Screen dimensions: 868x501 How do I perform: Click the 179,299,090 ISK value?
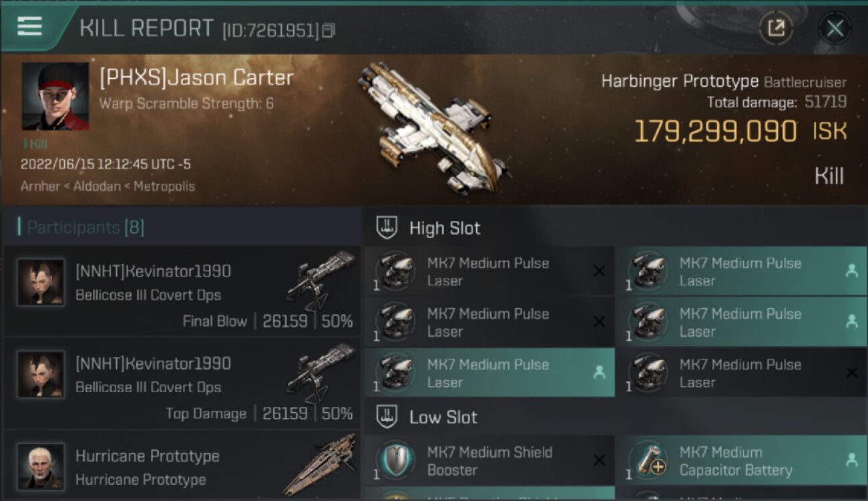click(714, 132)
